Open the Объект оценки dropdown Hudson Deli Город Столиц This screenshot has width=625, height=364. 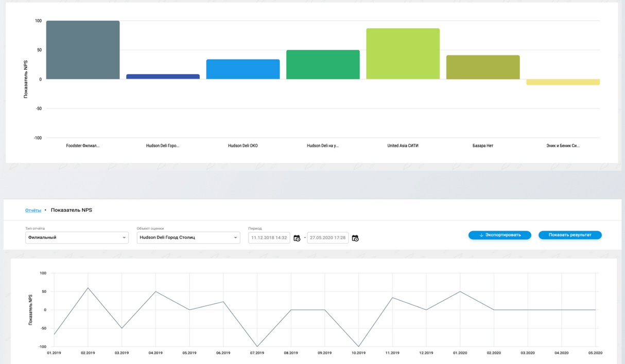click(x=188, y=238)
